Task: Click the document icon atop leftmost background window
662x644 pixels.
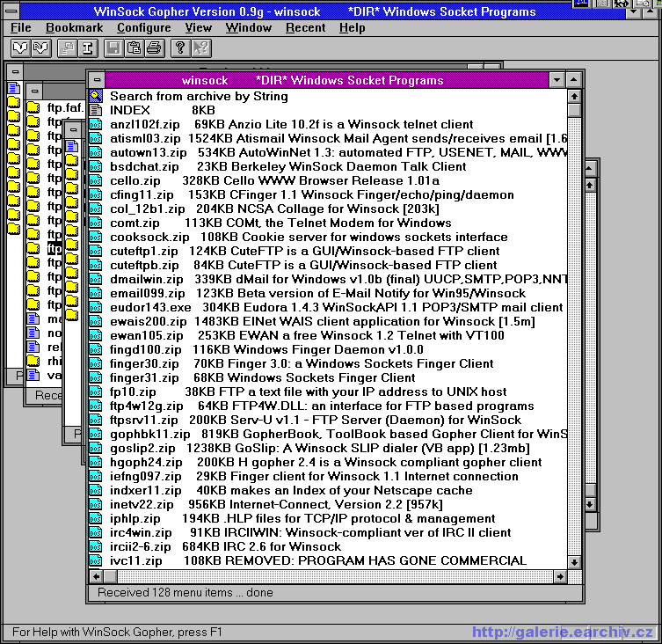Action: (14, 88)
